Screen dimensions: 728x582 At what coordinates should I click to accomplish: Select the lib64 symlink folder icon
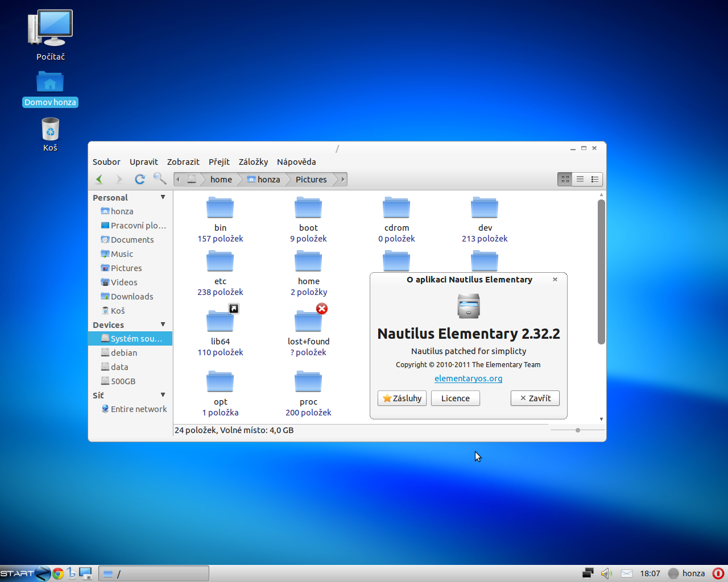coord(220,321)
